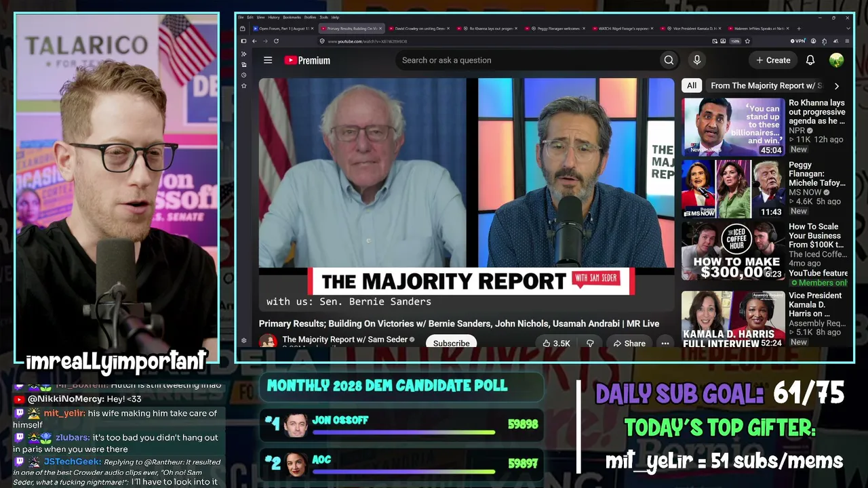Open the History menu
This screenshot has width=868, height=488.
pyautogui.click(x=273, y=17)
